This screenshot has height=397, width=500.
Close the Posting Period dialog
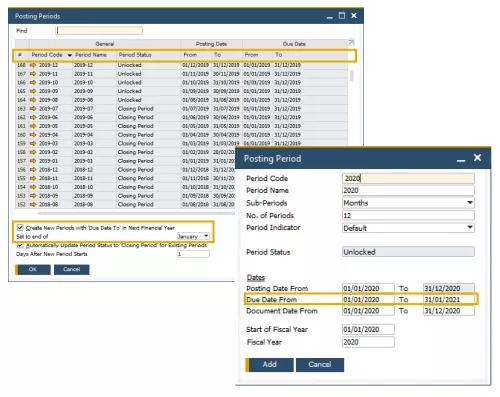477,158
